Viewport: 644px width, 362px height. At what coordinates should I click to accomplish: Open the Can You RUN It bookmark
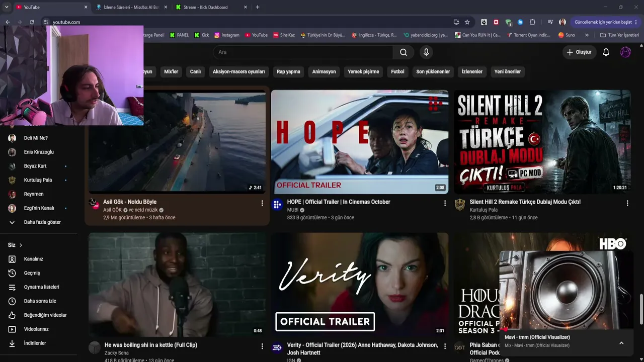[x=478, y=35]
